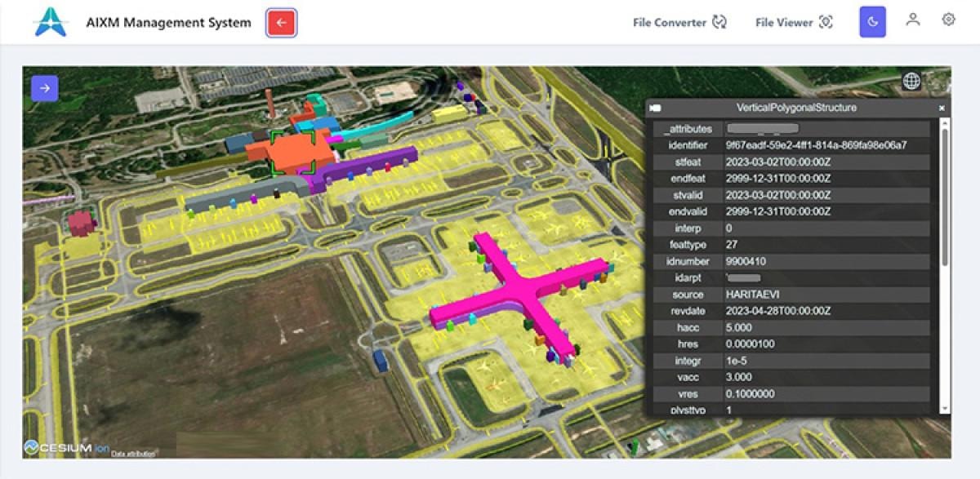Viewport: 980px width, 479px height.
Task: Click the globe base layer picker
Action: coord(911,81)
